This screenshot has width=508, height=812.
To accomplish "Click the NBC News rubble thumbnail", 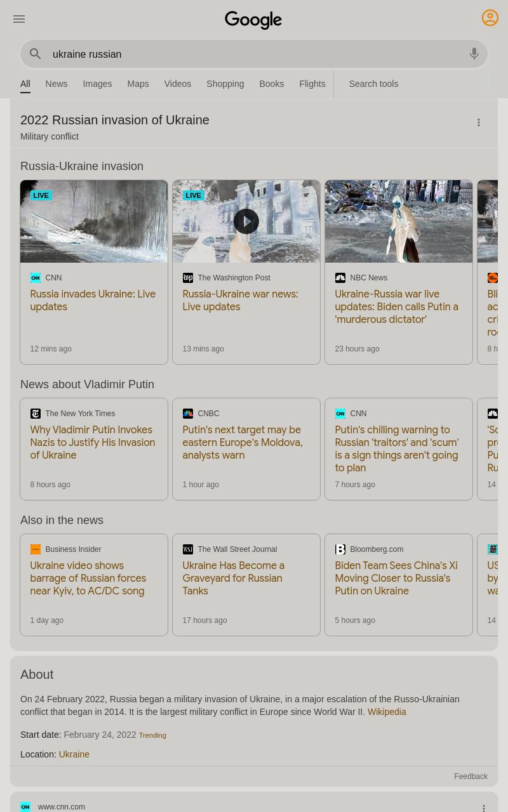I will click(399, 221).
